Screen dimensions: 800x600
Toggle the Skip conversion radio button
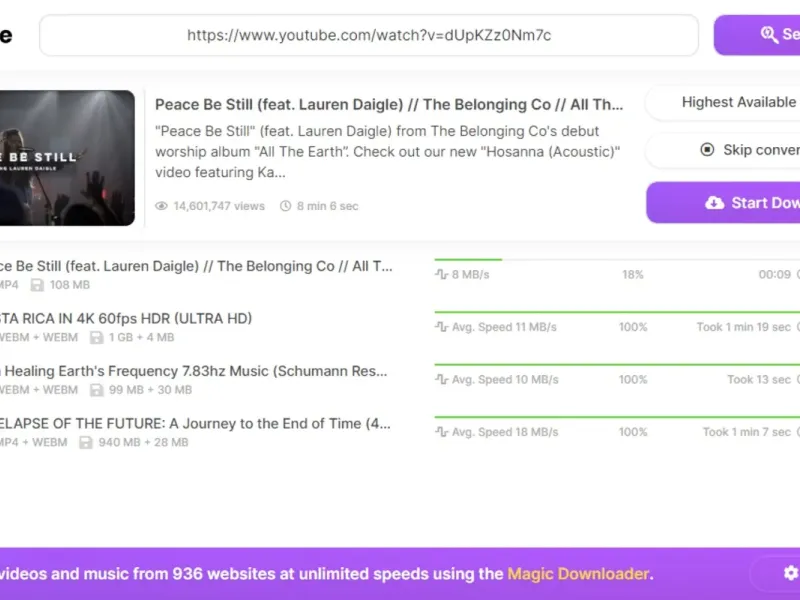point(707,149)
